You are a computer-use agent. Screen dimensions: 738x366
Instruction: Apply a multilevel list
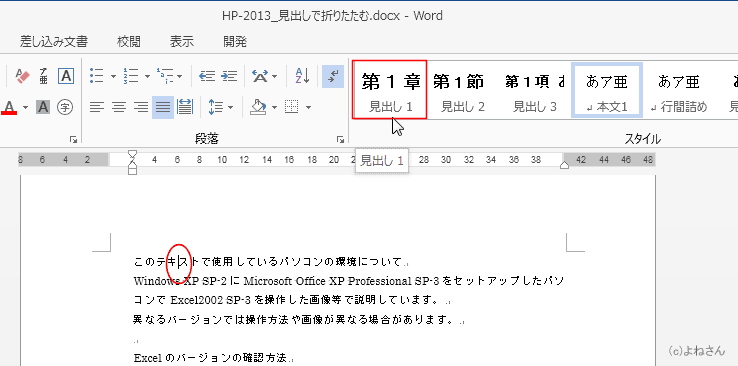coord(165,76)
